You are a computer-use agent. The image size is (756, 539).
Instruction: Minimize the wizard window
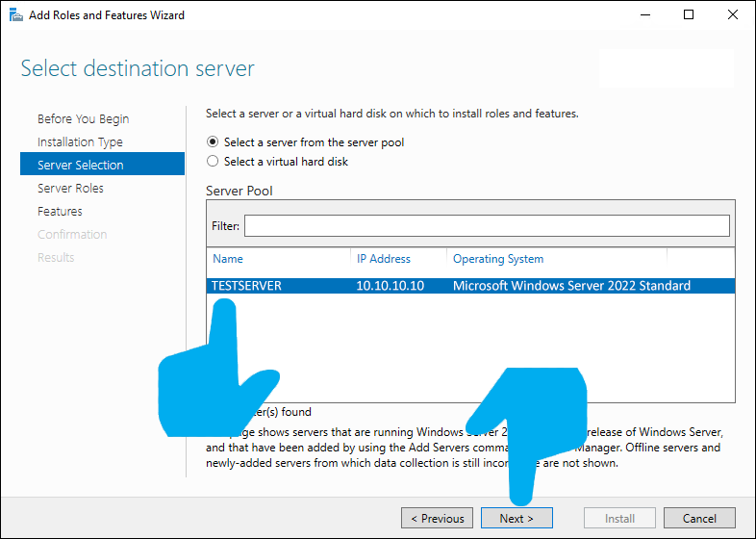click(x=645, y=15)
